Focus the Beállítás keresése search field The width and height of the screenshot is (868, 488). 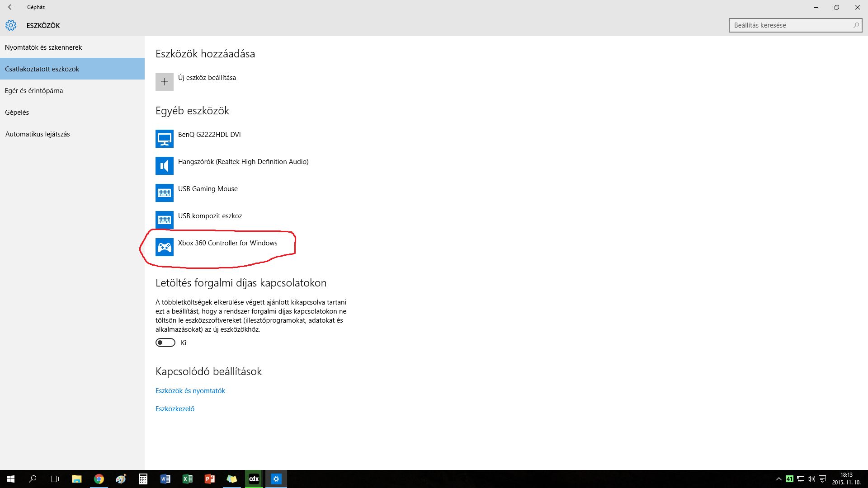point(795,25)
